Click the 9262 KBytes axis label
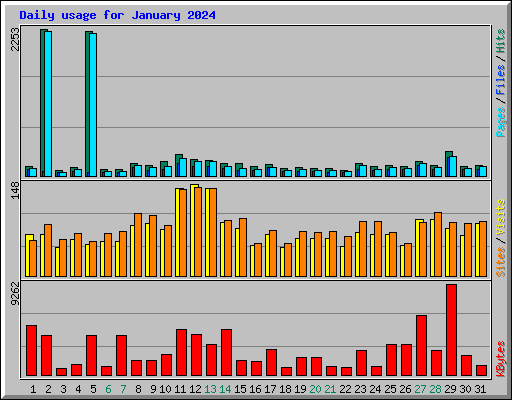This screenshot has height=400, width=512. [x=15, y=294]
